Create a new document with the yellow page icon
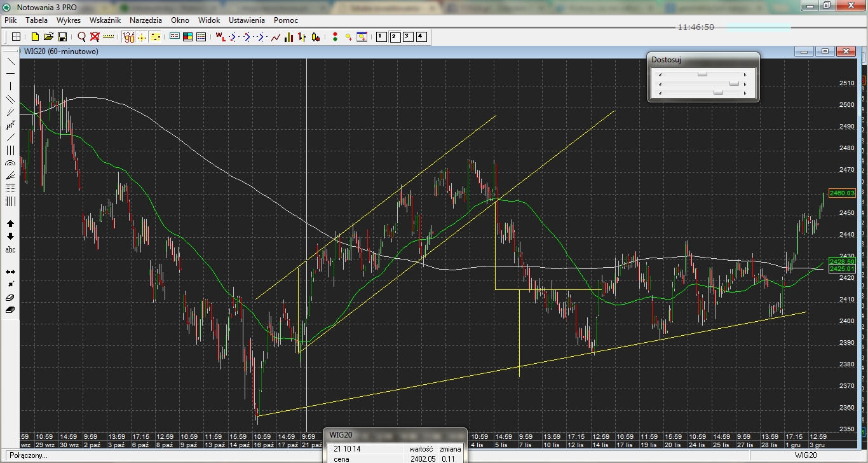868x463 pixels. pyautogui.click(x=35, y=37)
